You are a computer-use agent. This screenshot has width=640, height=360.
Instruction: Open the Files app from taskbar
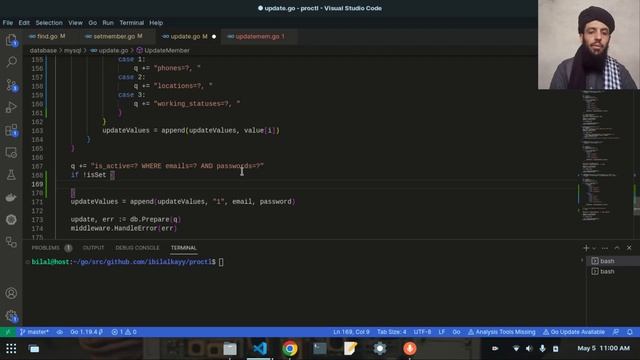pyautogui.click(x=230, y=349)
